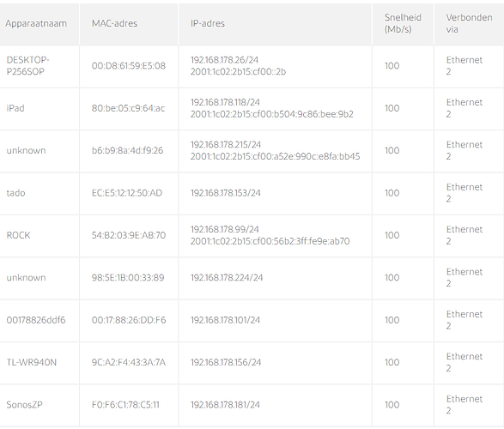Viewport: 504px width, 429px height.
Task: Click IP address 192.168.178.101/24
Action: 225,320
